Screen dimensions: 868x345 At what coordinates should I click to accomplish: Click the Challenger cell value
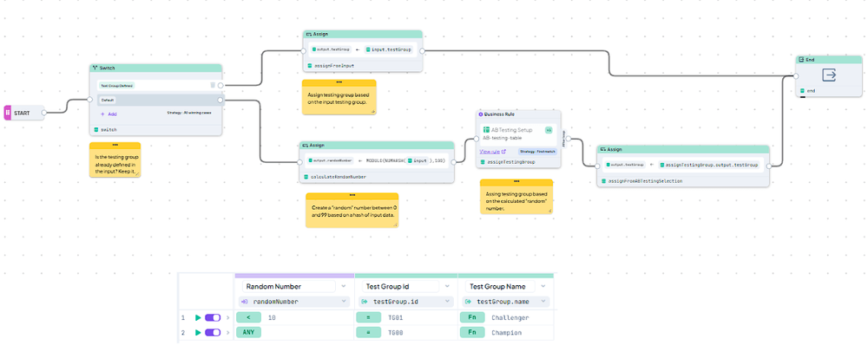point(510,318)
